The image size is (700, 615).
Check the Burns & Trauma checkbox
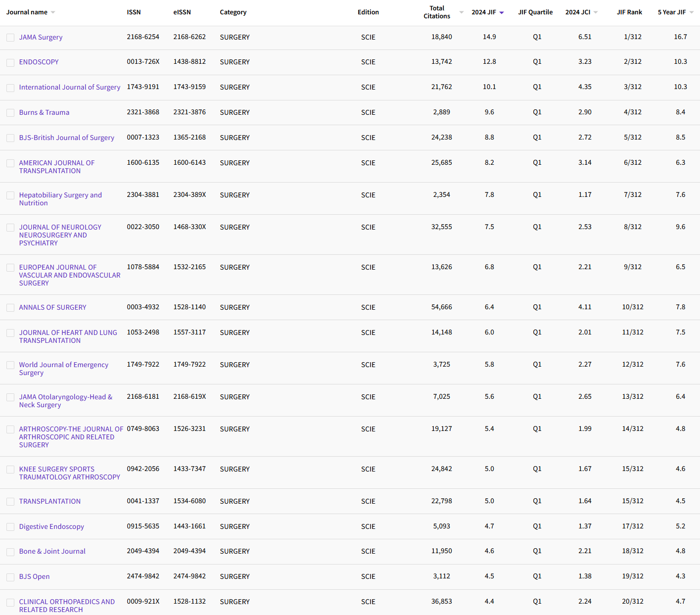[x=10, y=113]
